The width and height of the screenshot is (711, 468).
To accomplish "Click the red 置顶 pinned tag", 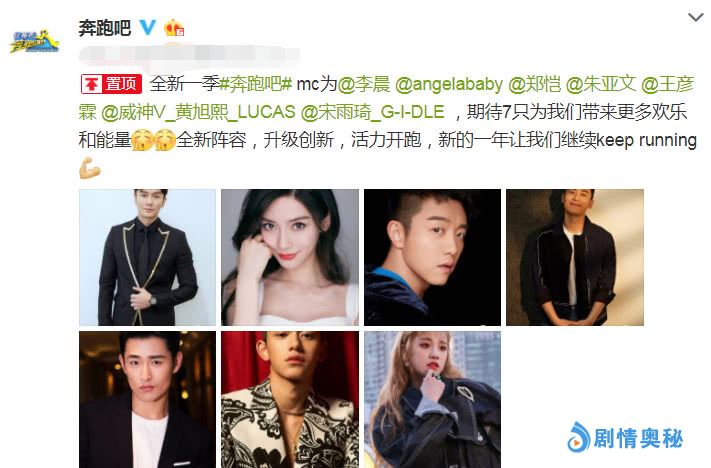I will point(112,84).
